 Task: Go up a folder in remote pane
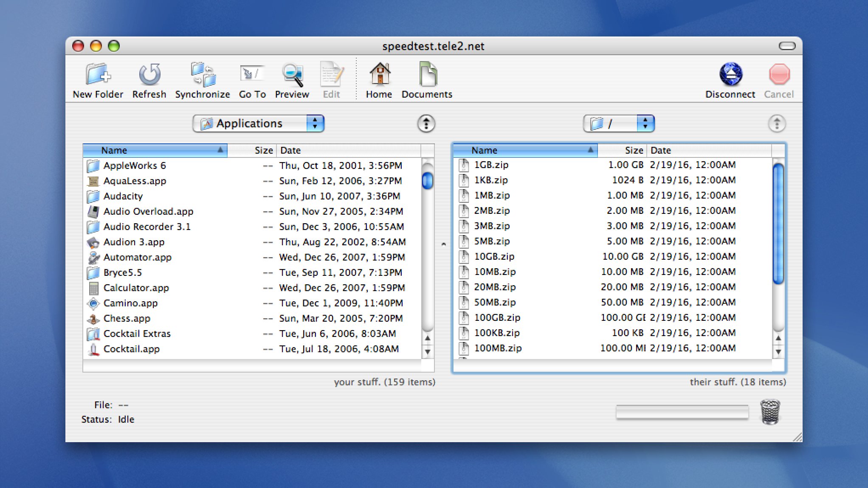[x=777, y=124]
